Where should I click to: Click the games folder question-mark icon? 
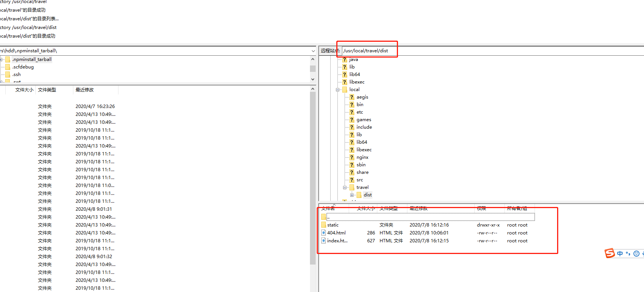[x=352, y=120]
